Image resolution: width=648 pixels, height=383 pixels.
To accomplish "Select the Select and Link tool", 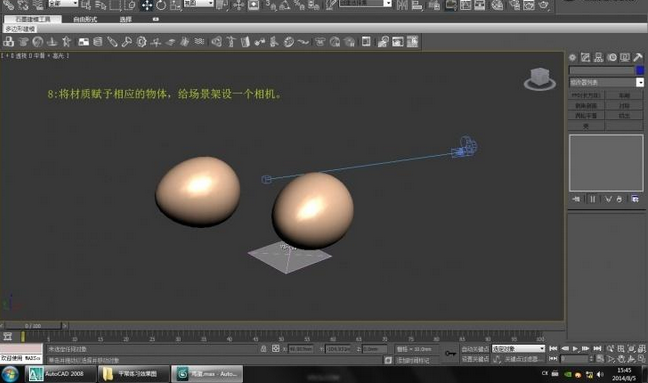I will coord(9,5).
